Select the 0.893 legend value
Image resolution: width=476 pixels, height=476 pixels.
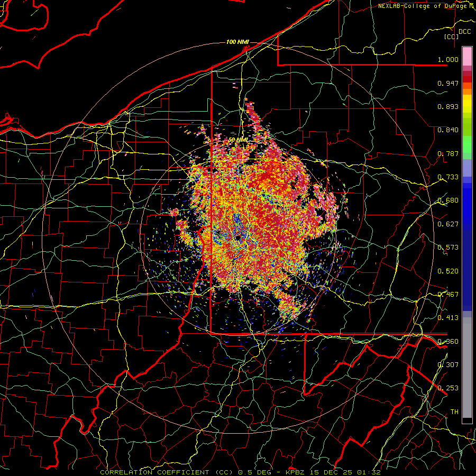tap(448, 106)
